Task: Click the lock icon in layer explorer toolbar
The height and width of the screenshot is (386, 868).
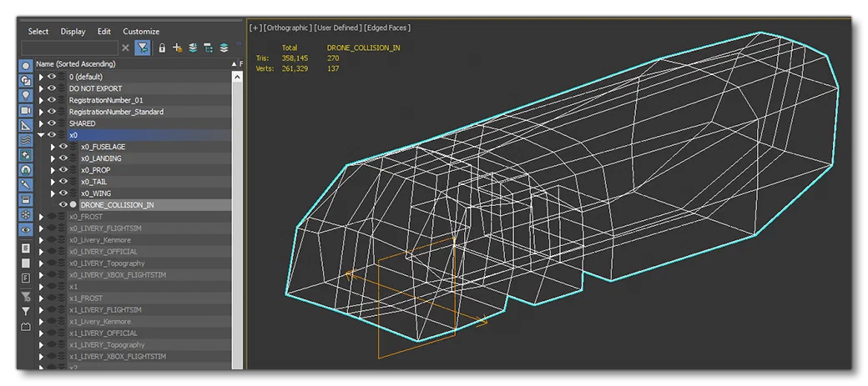Action: pyautogui.click(x=162, y=48)
